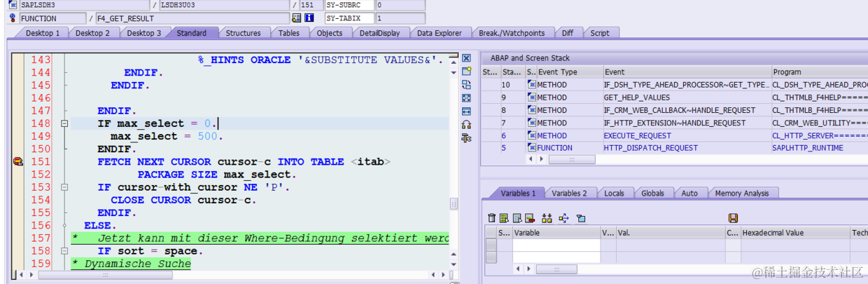Click the FETCH NEXT CURSOR statement line 151
The image size is (868, 284).
tap(244, 162)
